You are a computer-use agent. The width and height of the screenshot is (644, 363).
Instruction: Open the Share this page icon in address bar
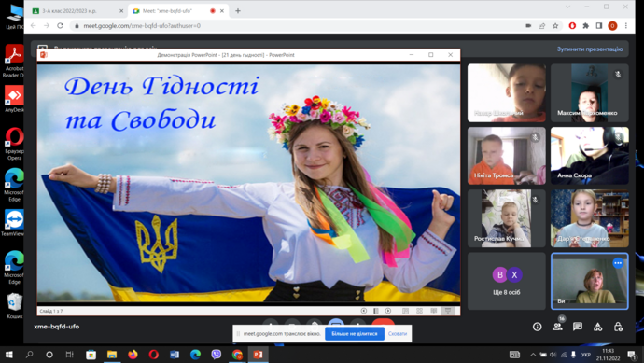tap(541, 25)
